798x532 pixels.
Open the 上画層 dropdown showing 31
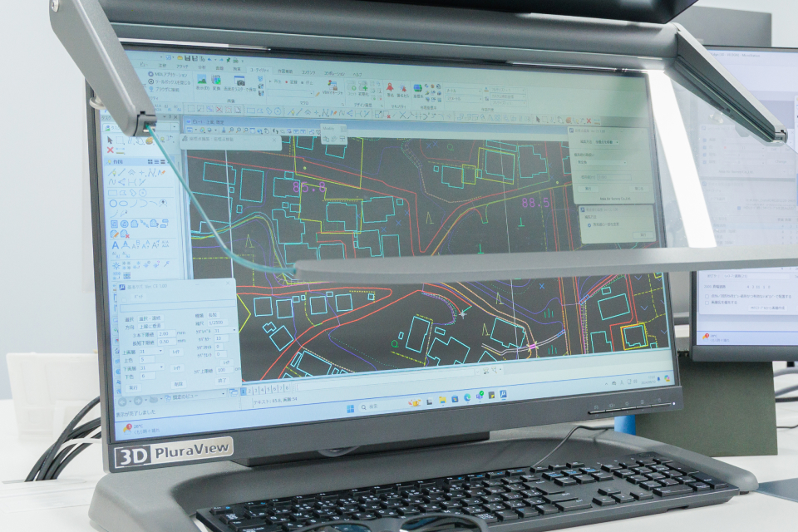151,352
